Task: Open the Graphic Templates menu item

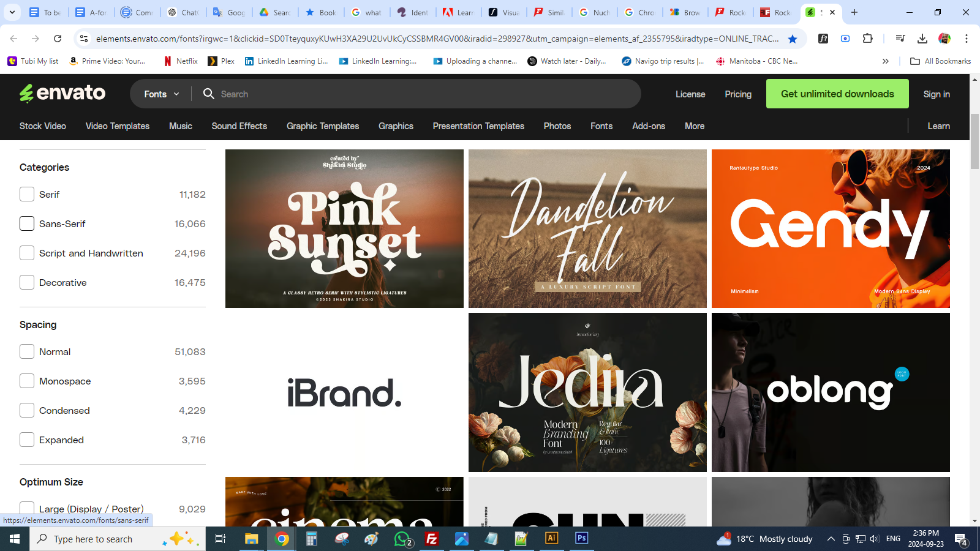Action: pos(323,126)
